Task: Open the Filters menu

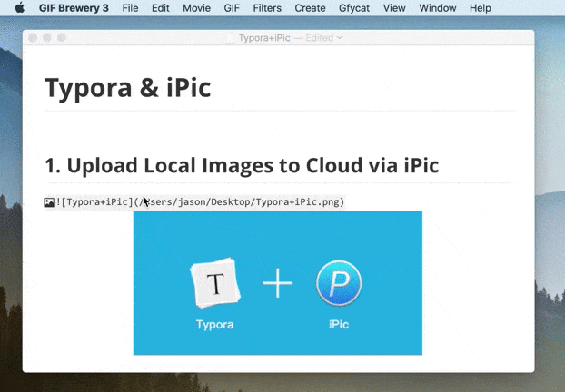Action: pos(267,8)
